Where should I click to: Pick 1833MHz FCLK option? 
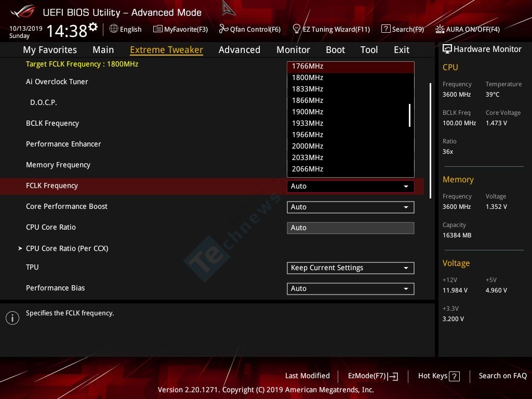pos(351,89)
